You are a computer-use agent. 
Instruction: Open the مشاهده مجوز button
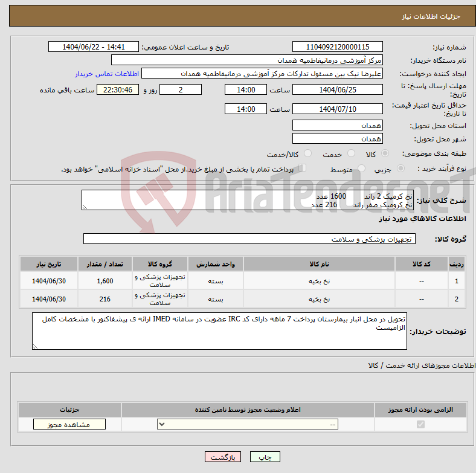tap(69, 424)
